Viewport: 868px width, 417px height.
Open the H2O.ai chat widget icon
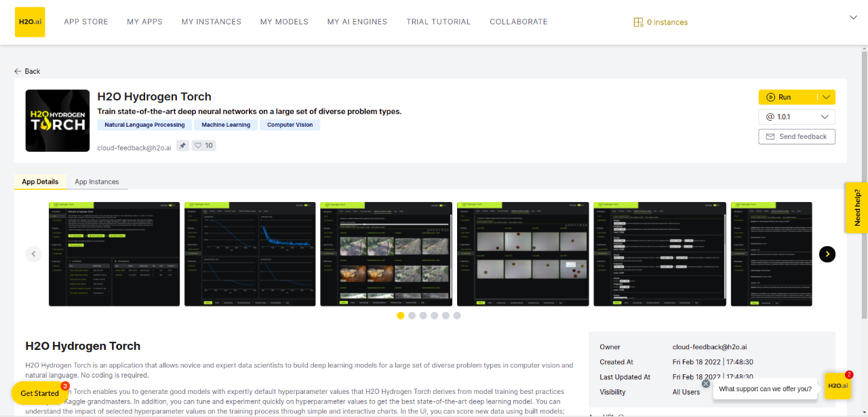[x=837, y=386]
